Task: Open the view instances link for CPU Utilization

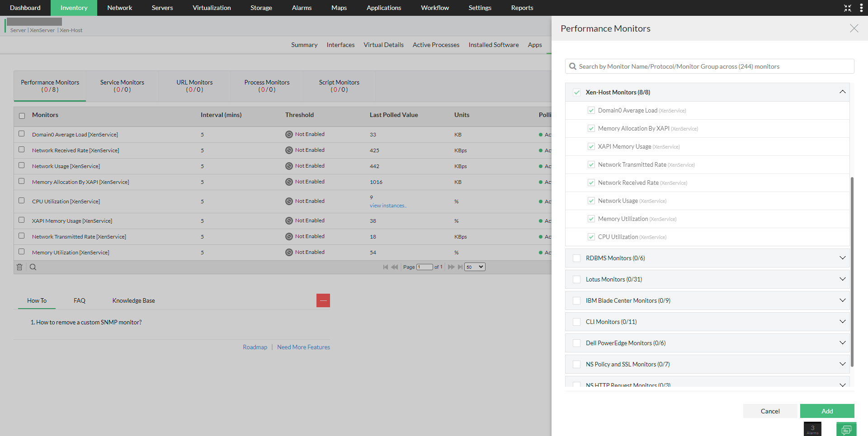Action: (x=388, y=205)
